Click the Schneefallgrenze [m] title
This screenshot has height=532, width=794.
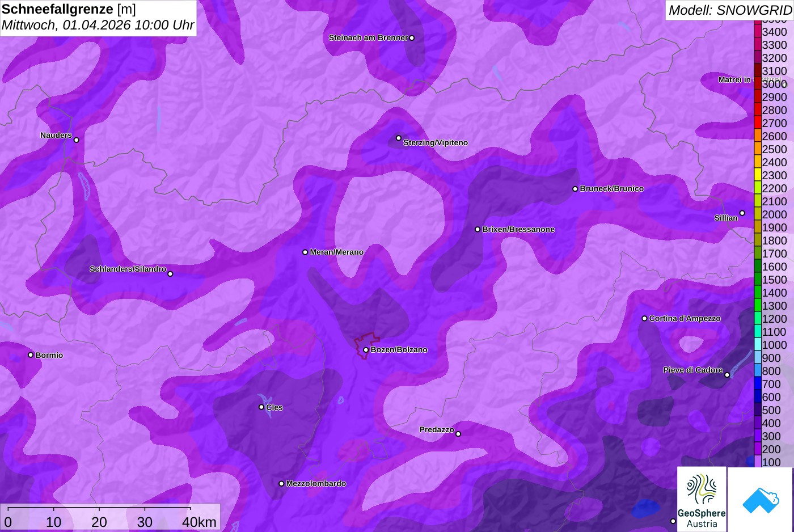(69, 9)
